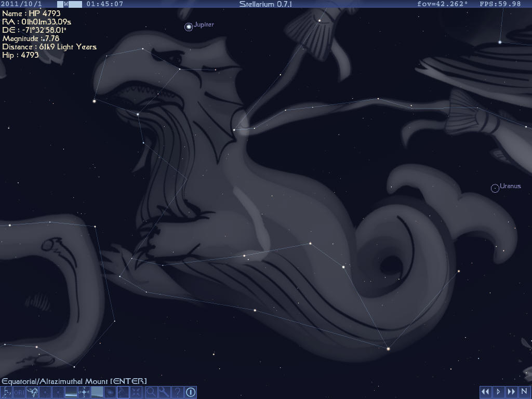
Task: Open the wrench configuration window
Action: coord(164,392)
